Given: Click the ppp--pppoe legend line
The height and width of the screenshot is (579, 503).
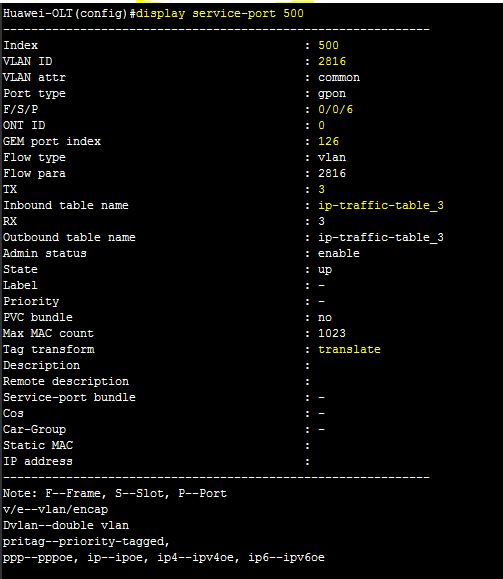Looking at the screenshot, I should click(164, 558).
